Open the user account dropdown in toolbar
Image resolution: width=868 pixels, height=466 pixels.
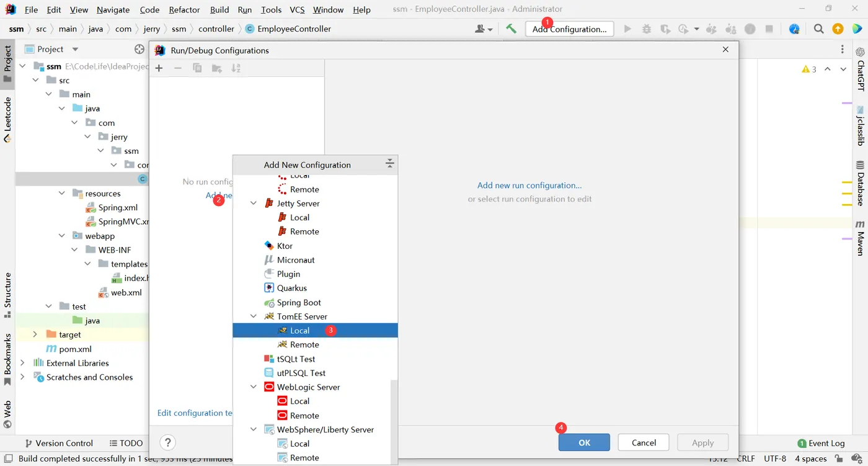(x=483, y=29)
